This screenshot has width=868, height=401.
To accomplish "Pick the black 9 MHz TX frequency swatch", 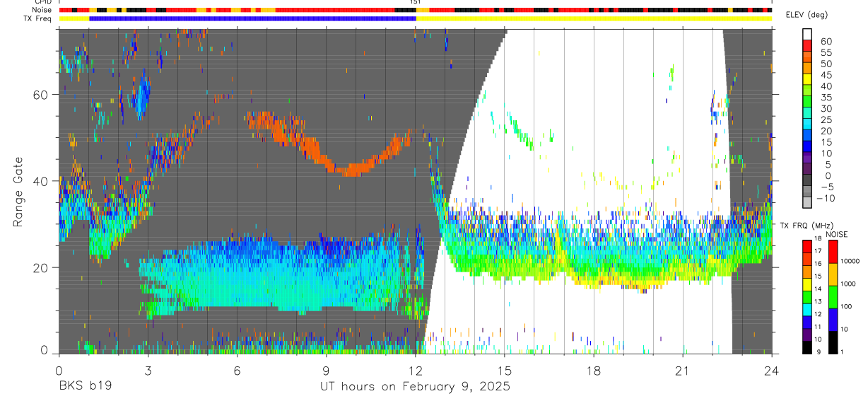I will click(x=807, y=348).
